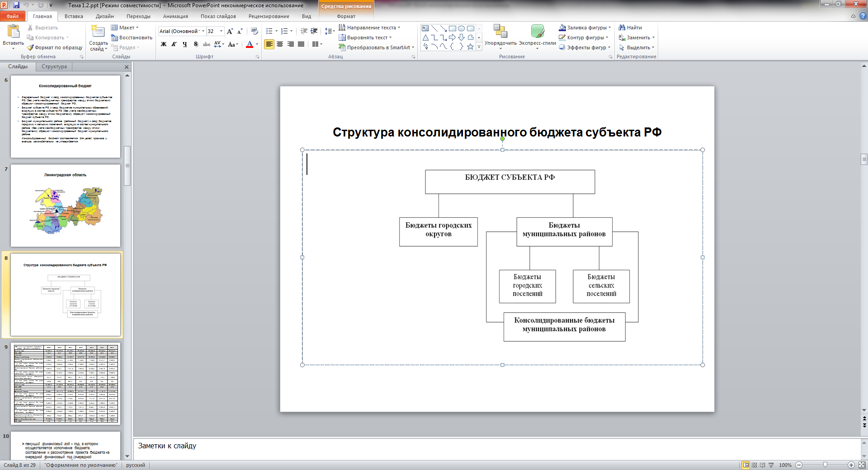Viewport: 868px width, 470px height.
Task: Open the Формат (Format) drawing tools tab
Action: click(x=346, y=16)
